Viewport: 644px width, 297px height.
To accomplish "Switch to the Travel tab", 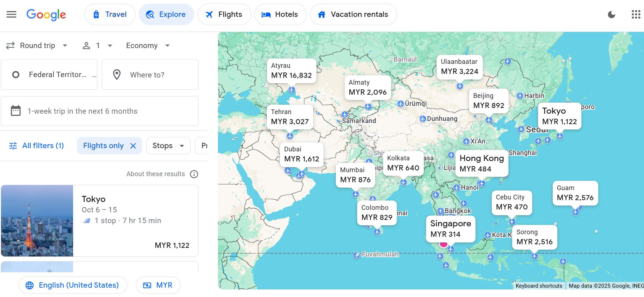I will 110,14.
